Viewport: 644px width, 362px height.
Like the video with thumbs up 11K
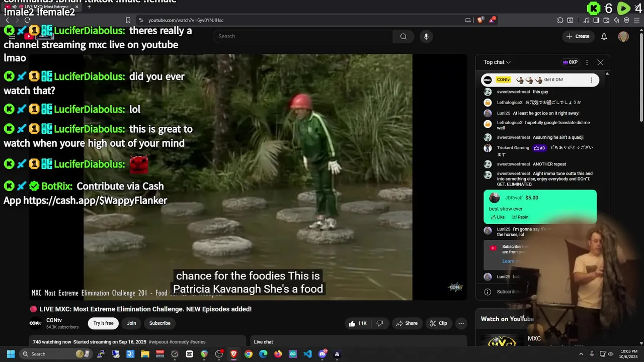pos(358,323)
